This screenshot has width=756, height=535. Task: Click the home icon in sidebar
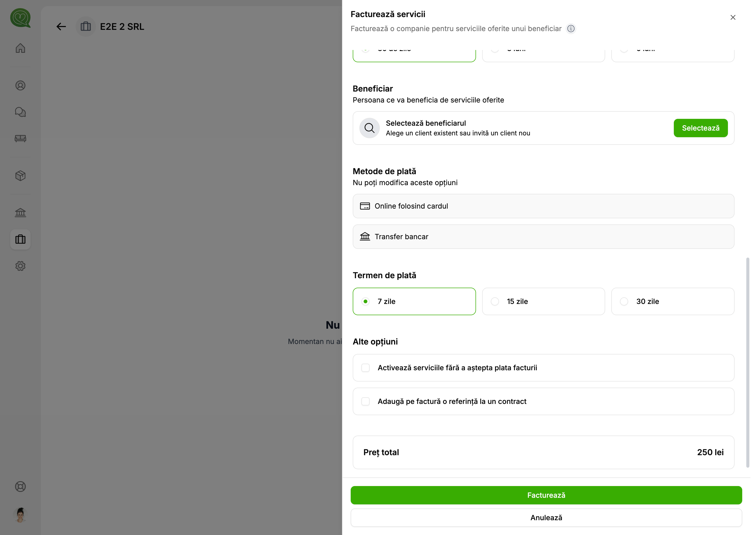point(20,48)
